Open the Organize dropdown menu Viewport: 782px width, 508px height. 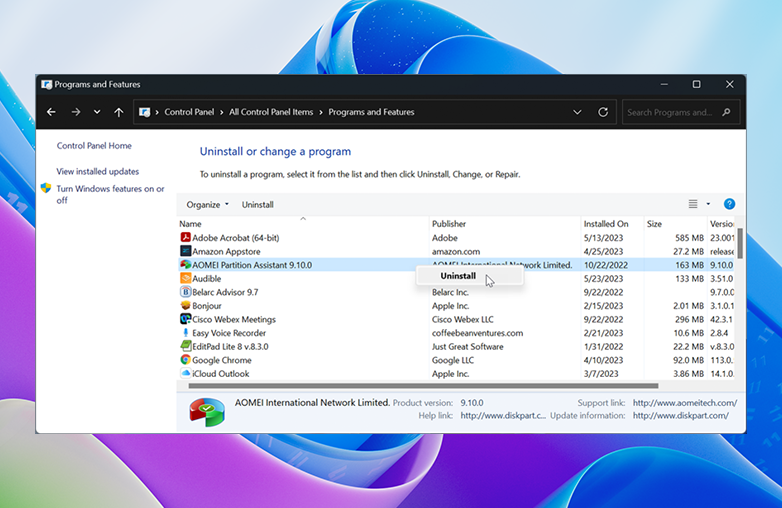pos(207,204)
